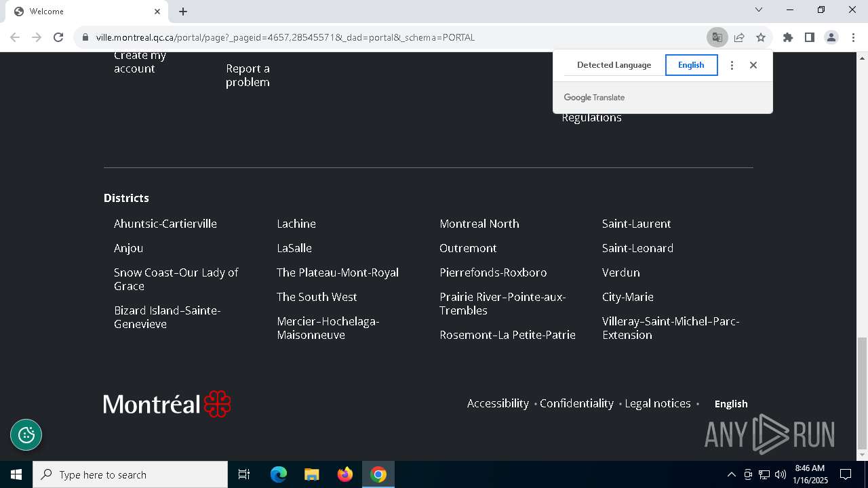Open the Montreal North link
The height and width of the screenshot is (488, 868).
pyautogui.click(x=479, y=224)
